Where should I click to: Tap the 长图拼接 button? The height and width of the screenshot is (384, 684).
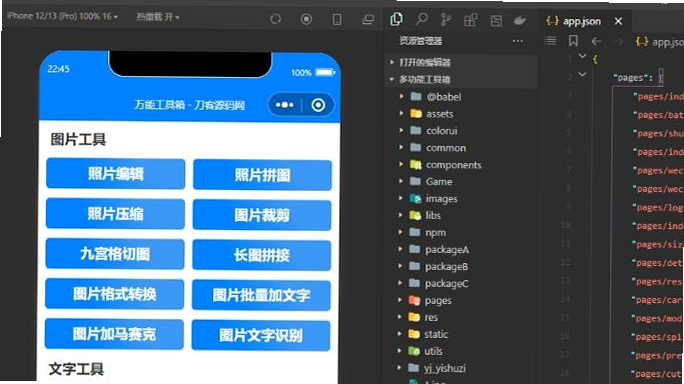point(261,255)
